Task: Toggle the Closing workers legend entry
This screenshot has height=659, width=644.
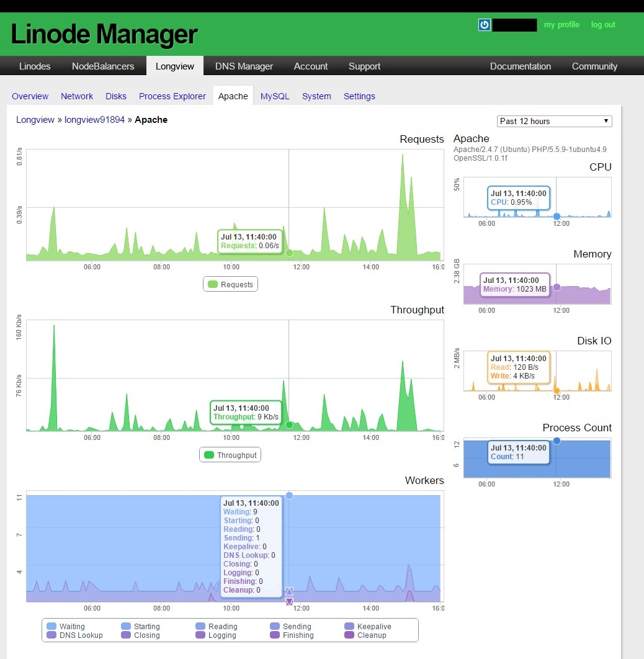Action: coord(140,635)
